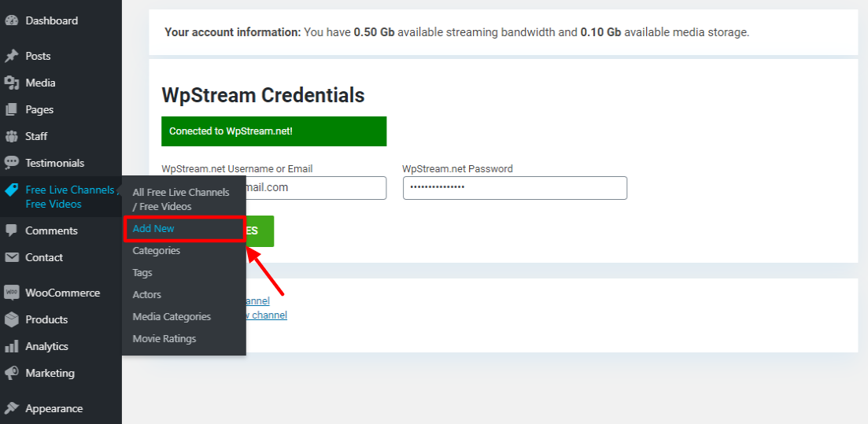Select Add New in the flyout submenu
Viewport: 868px width, 424px height.
pyautogui.click(x=153, y=229)
